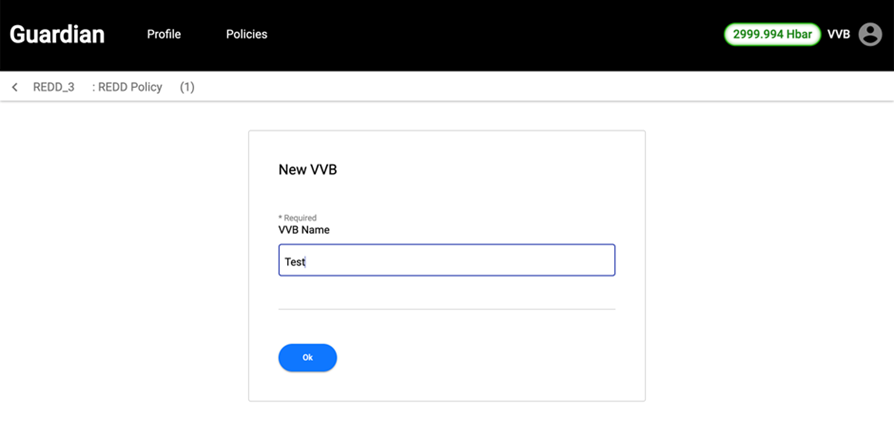Click empty area of black header bar
Screen dimensions: 894x421
pyautogui.click(x=500, y=34)
